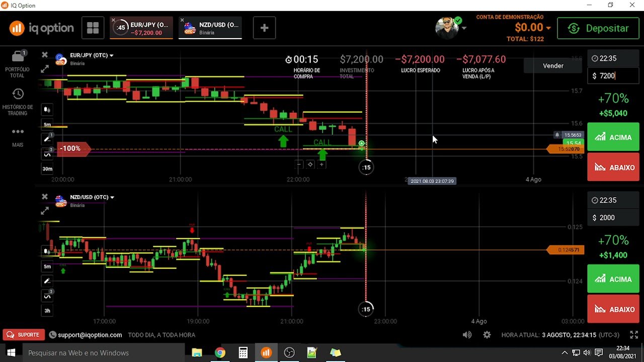Open EUR/JPY expiration time 22:35
Viewport: 644px width, 362px height.
(x=613, y=58)
